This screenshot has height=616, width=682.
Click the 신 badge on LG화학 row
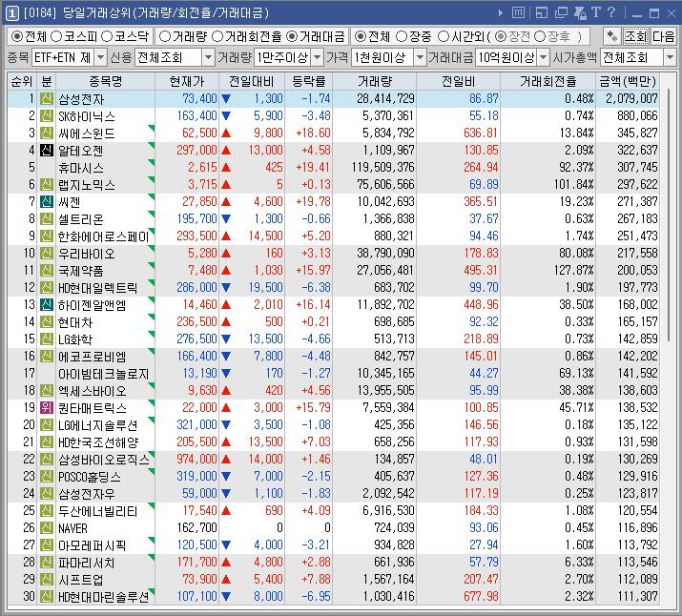point(47,339)
